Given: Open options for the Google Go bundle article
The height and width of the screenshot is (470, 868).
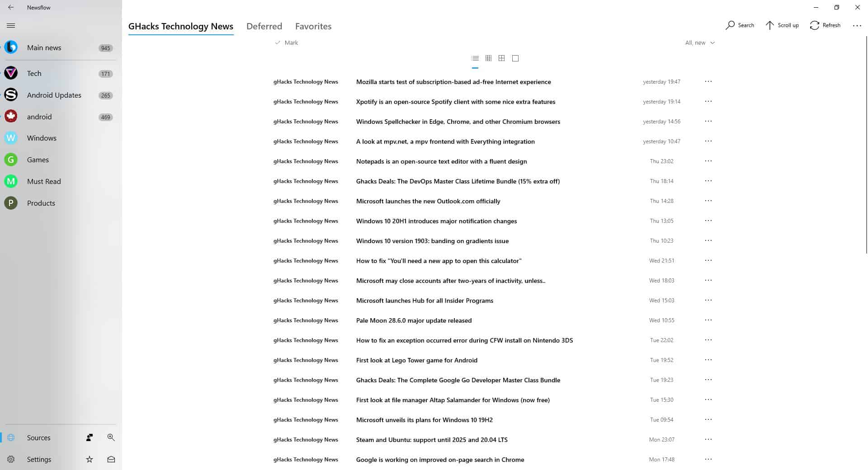Looking at the screenshot, I should pos(708,380).
